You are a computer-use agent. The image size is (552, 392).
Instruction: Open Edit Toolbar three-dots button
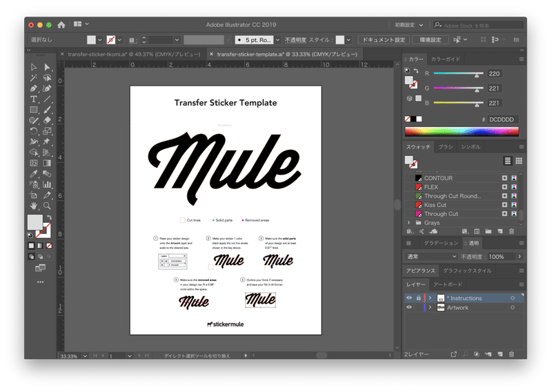[40, 282]
